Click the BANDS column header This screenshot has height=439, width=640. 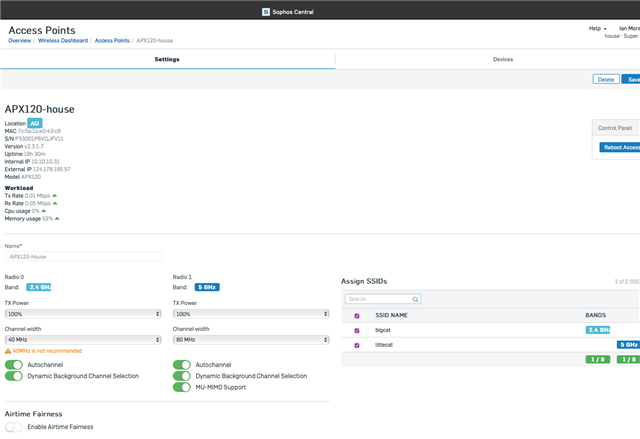coord(596,315)
